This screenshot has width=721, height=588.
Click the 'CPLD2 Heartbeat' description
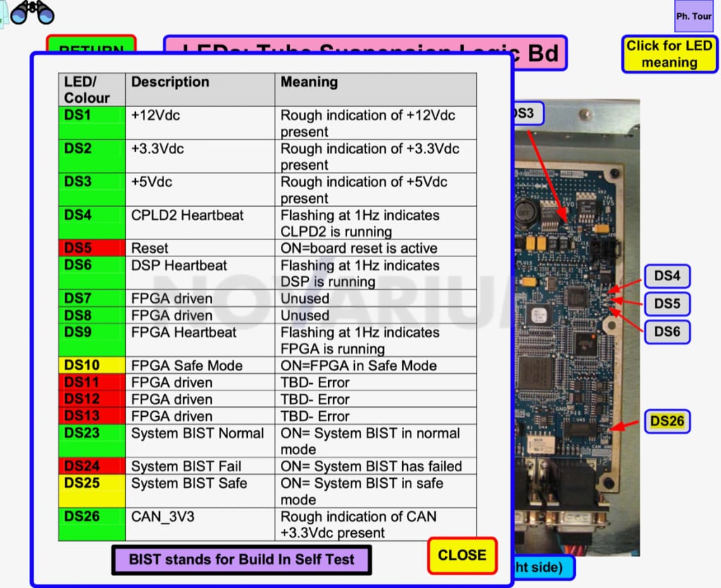[200, 223]
